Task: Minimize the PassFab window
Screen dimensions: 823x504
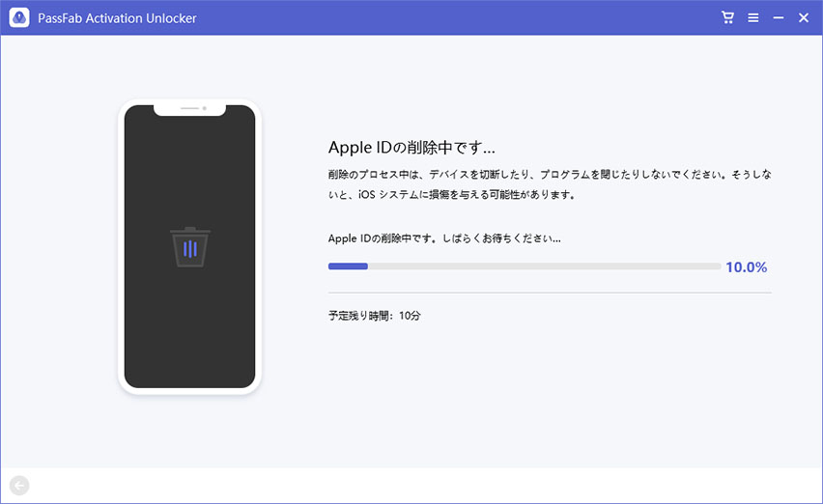Action: [x=779, y=17]
